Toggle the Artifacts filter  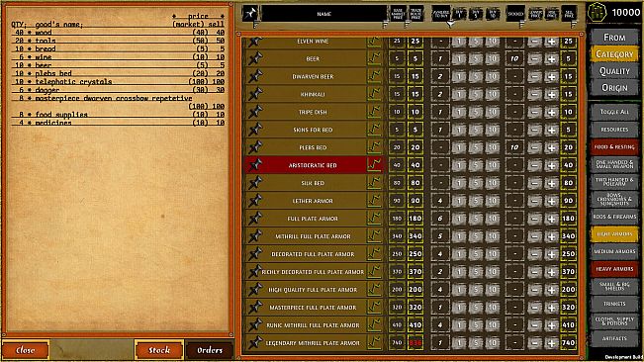pyautogui.click(x=614, y=338)
